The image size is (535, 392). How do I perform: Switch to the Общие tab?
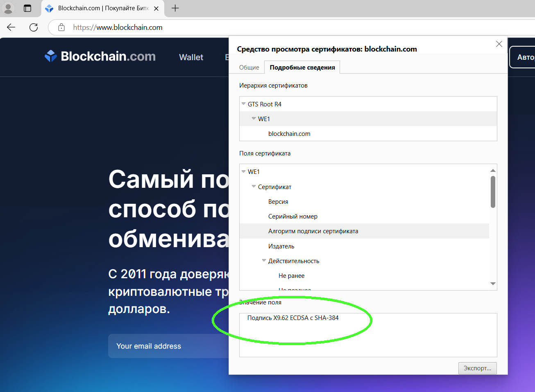pos(249,68)
